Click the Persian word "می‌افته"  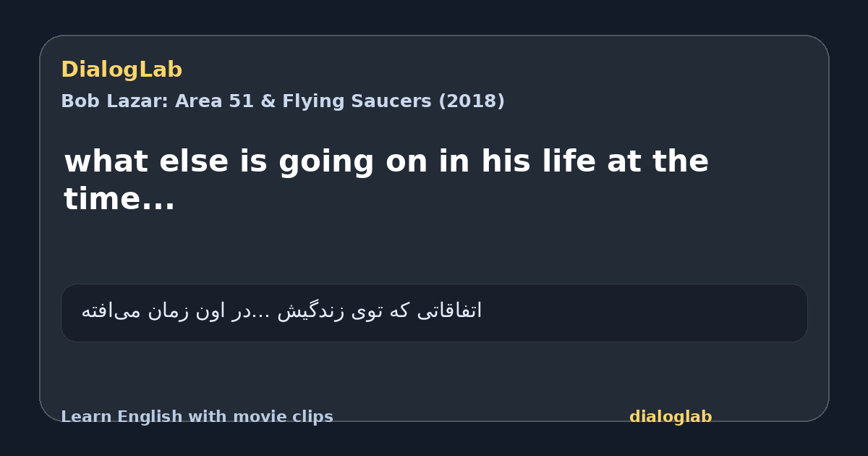109,312
